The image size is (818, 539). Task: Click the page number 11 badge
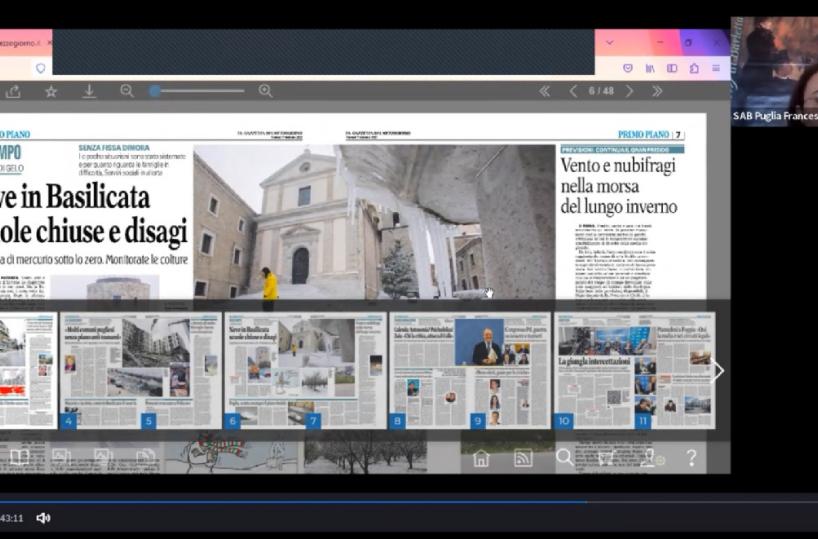tap(643, 421)
